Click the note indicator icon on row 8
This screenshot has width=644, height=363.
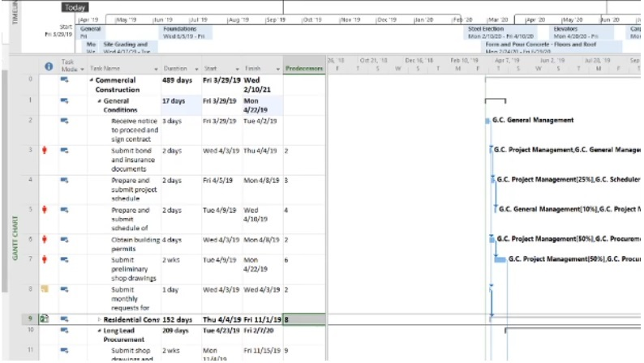pos(45,288)
